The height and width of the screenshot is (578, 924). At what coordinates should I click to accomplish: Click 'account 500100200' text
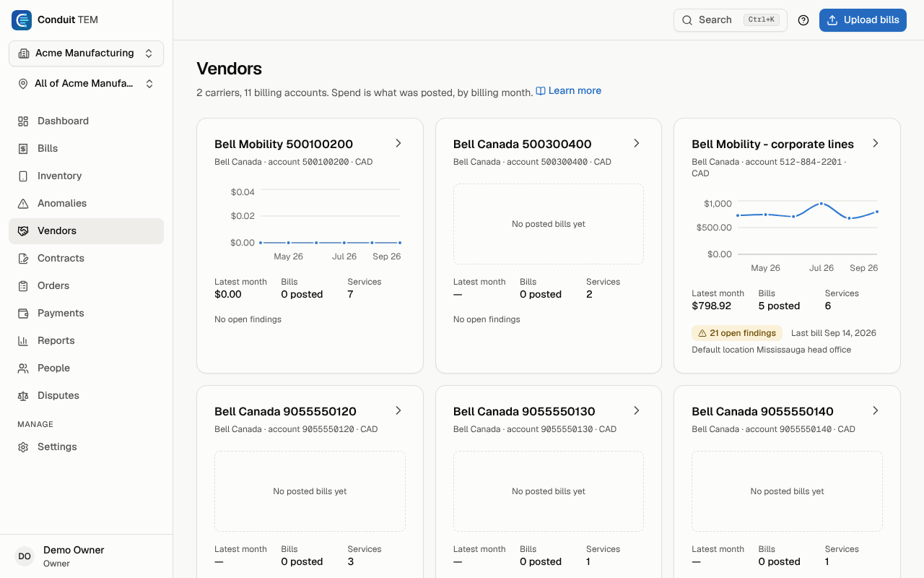tap(308, 162)
